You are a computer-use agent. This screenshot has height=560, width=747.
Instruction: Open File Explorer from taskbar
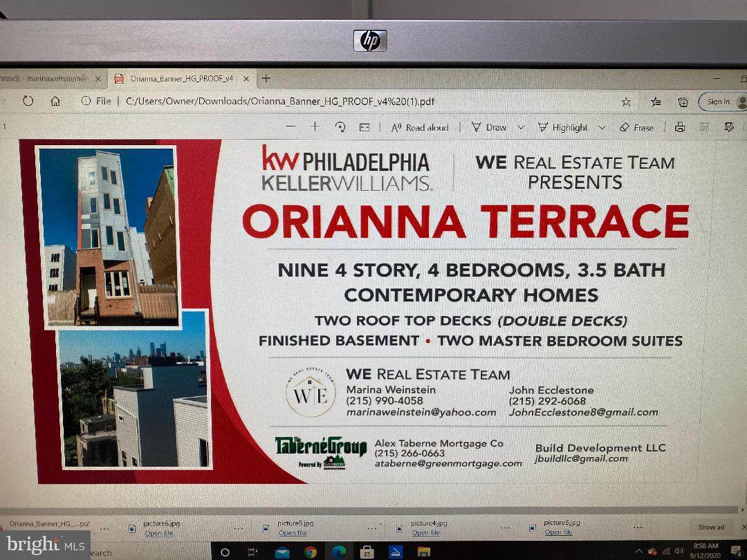[x=423, y=552]
